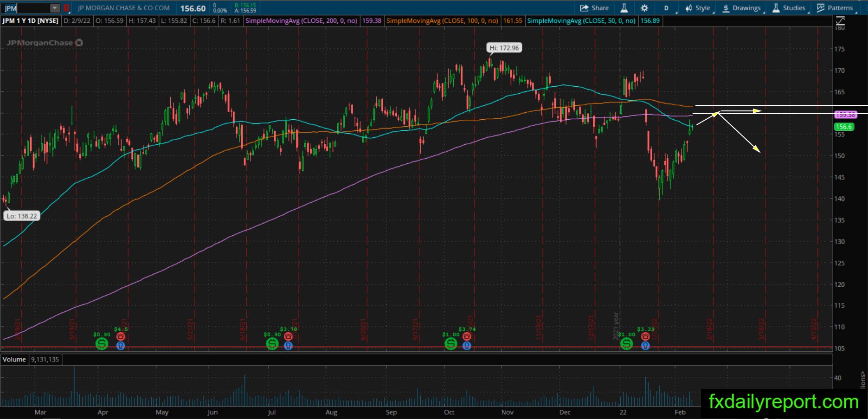Click the ask price 'A: 156.59'
Viewport: 868px width, 419px height.
click(245, 11)
